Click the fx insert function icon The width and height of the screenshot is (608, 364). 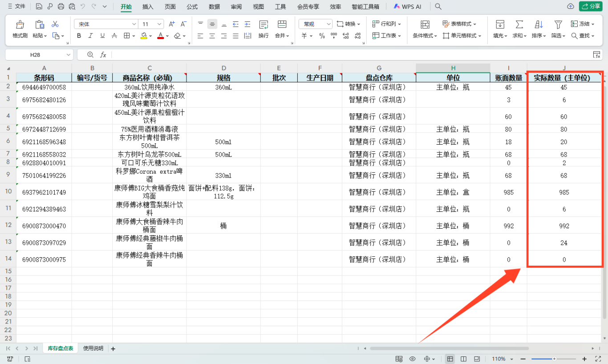(103, 54)
